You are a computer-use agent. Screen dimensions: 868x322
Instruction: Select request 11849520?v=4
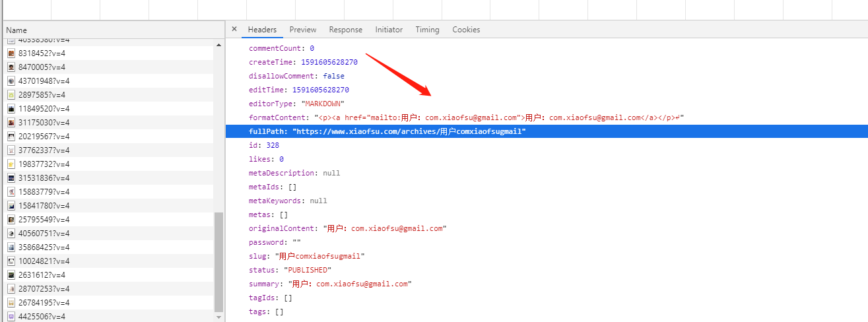pos(107,108)
